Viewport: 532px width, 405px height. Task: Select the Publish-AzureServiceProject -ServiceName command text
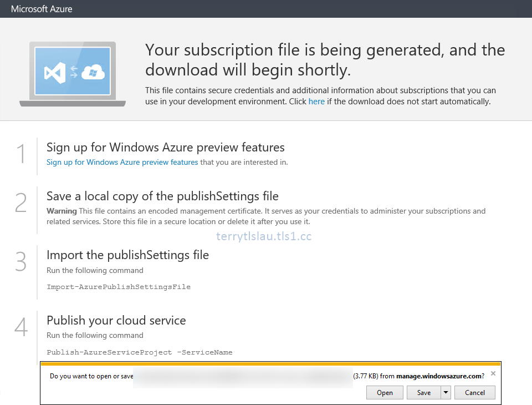(x=140, y=352)
